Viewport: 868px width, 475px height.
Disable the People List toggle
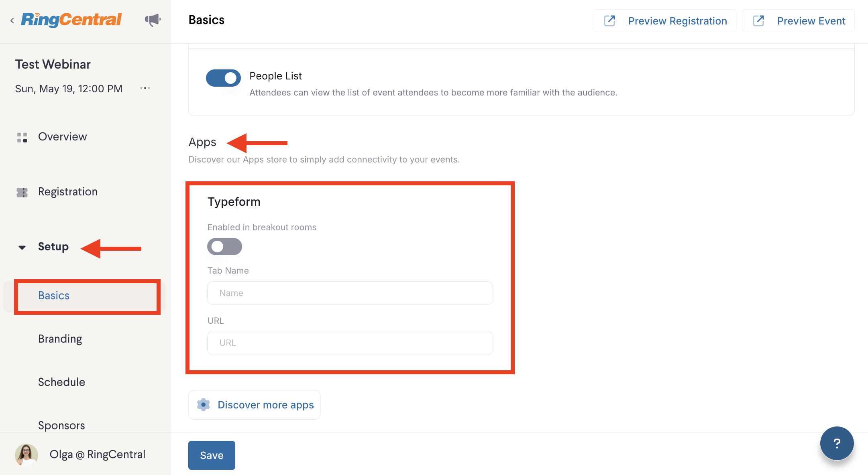223,78
